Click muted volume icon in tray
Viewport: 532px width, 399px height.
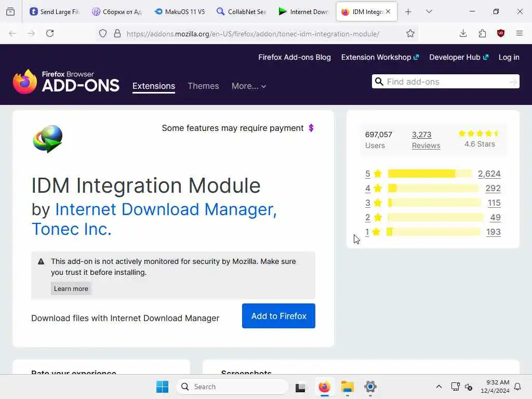469,387
